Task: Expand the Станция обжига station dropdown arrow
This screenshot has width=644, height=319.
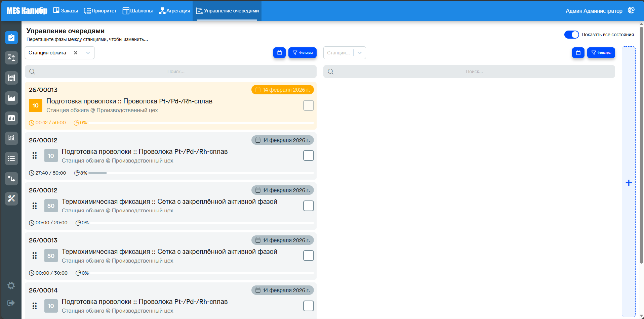Action: point(88,53)
